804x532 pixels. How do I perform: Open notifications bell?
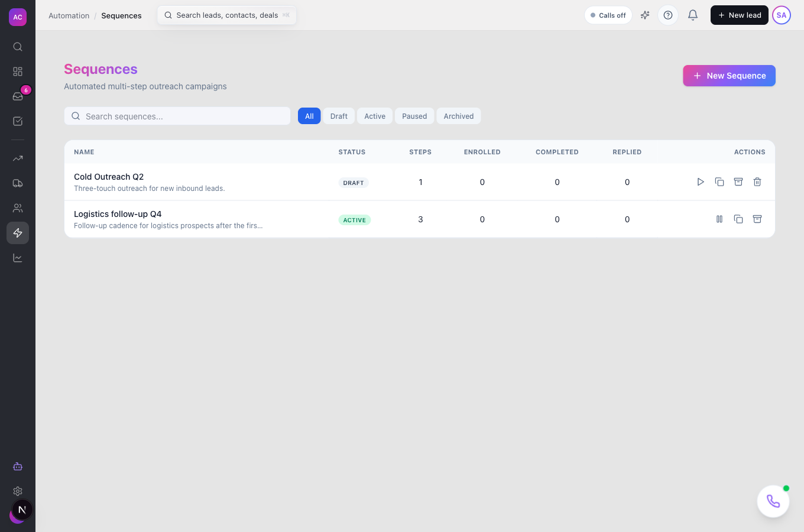pyautogui.click(x=693, y=15)
